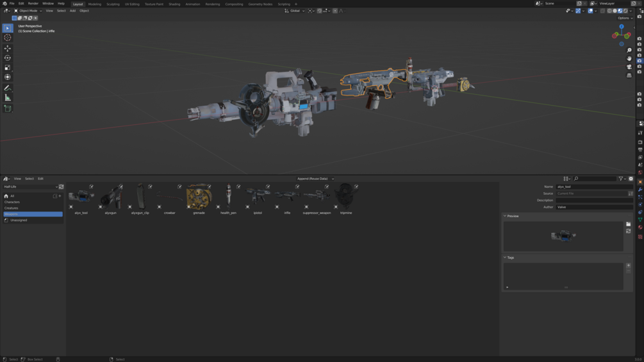Open Global transform orientation dropdown

pos(295,11)
